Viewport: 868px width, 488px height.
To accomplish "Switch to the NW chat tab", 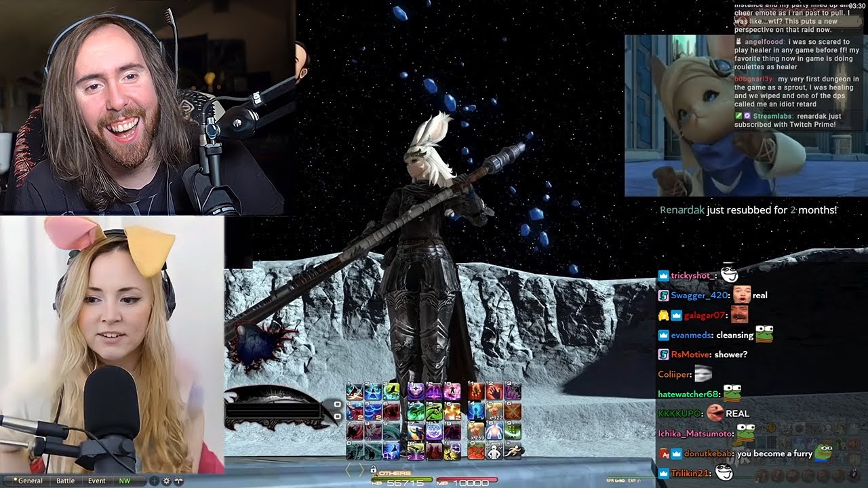I will pos(124,481).
